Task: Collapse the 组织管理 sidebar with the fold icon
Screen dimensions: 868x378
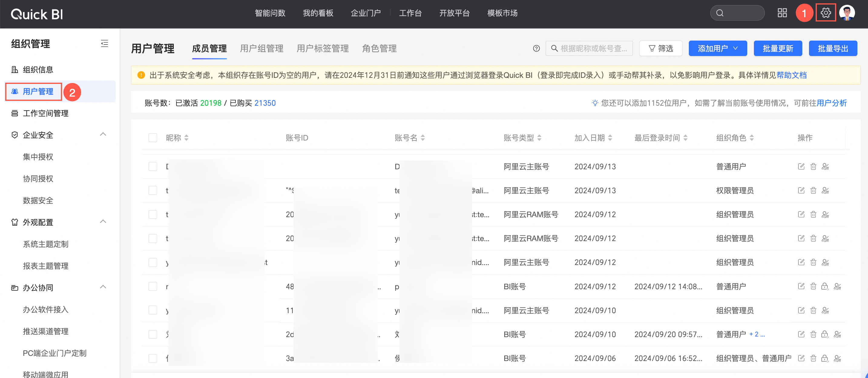Action: [x=104, y=44]
